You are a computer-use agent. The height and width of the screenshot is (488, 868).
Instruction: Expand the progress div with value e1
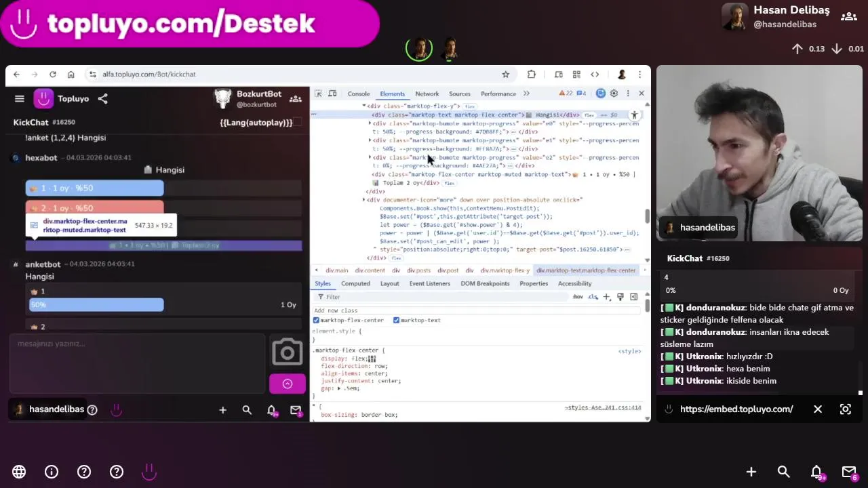(370, 140)
